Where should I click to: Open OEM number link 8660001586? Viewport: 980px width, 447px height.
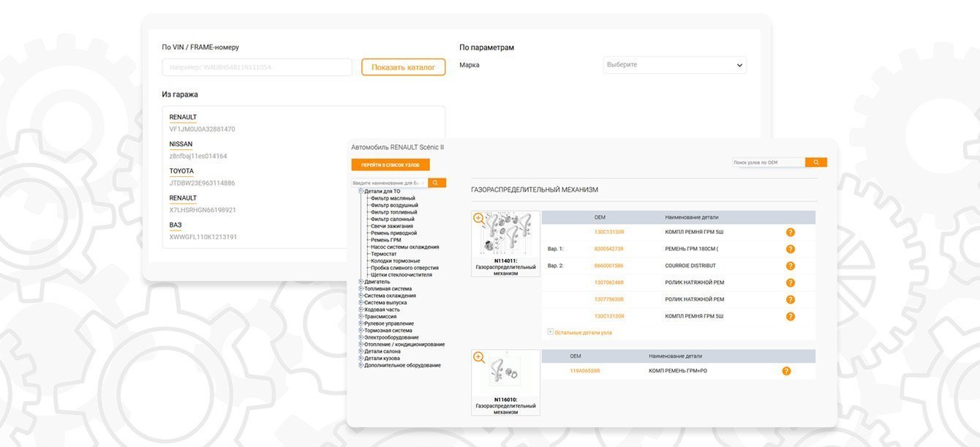(x=608, y=266)
